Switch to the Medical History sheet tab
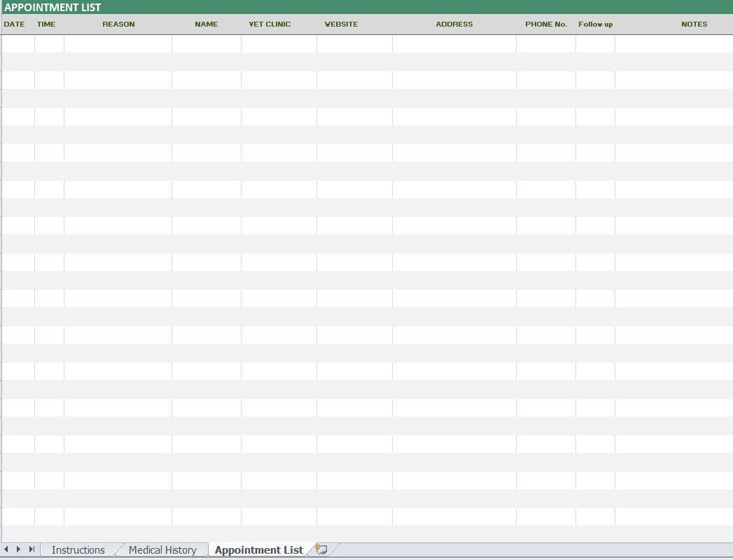Viewport: 733px width, 560px height. click(x=162, y=549)
